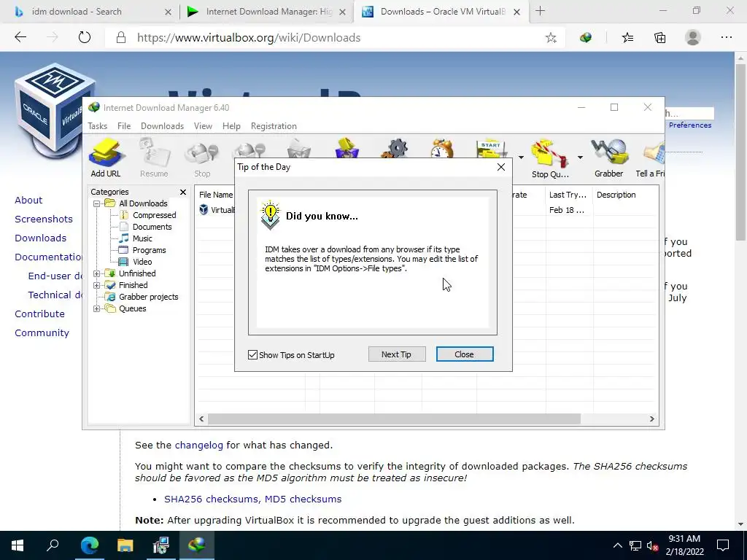The width and height of the screenshot is (747, 560).
Task: Click the browser refresh icon
Action: 85,37
